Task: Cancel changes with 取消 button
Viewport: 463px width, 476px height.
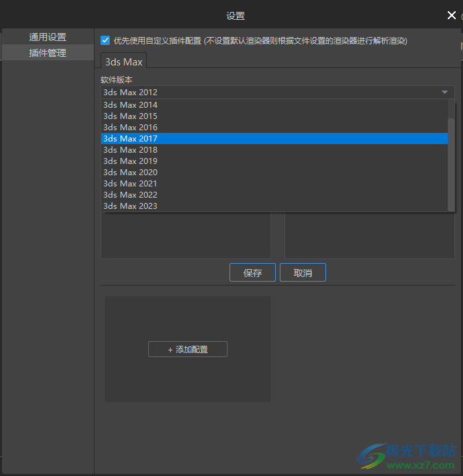Action: 302,272
